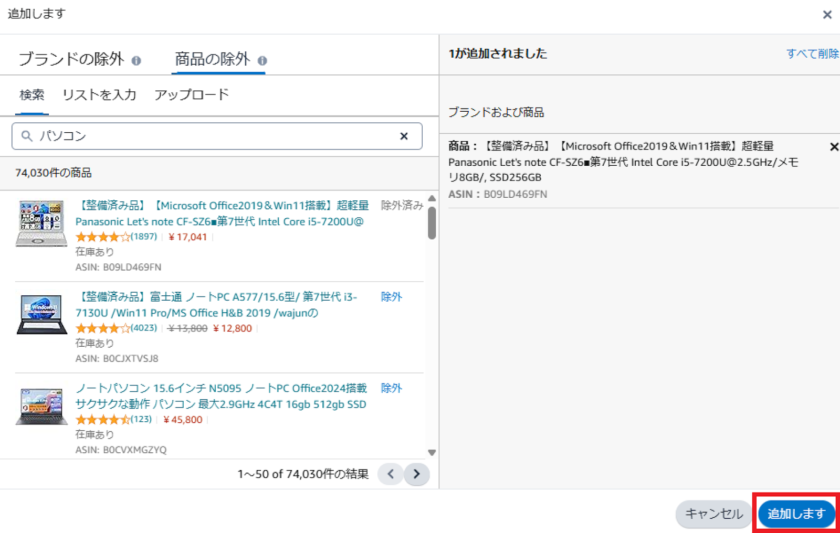The image size is (840, 533).
Task: Open the アップロード sub-tab
Action: pyautogui.click(x=191, y=95)
